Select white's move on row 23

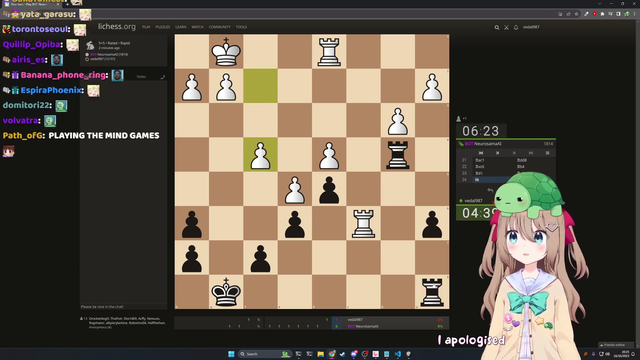pos(479,173)
